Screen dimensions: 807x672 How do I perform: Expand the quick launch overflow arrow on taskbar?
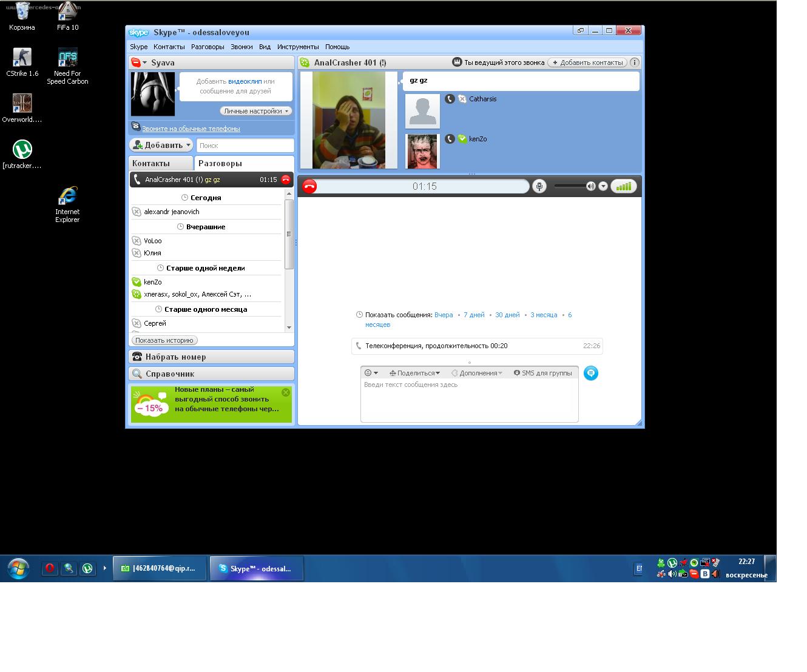click(x=104, y=568)
